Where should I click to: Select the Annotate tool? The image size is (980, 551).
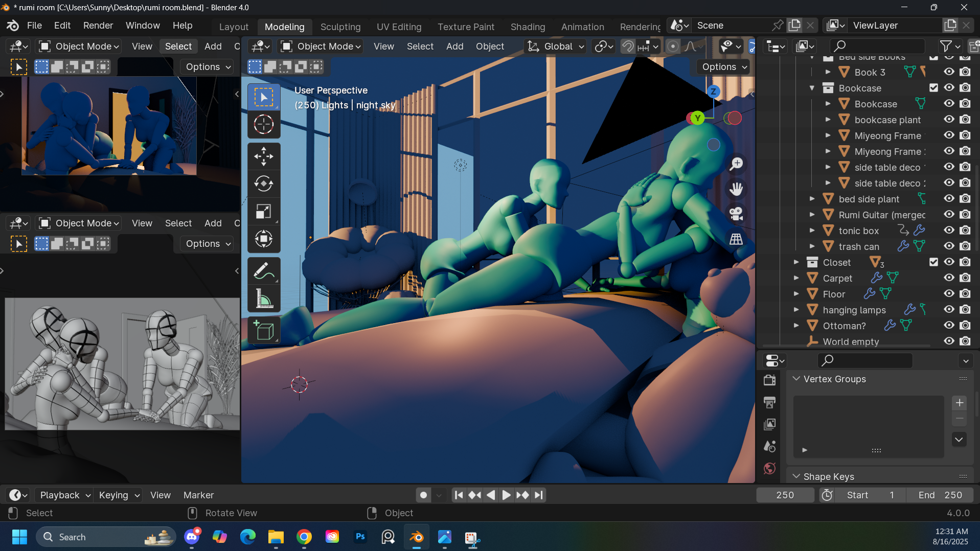click(x=264, y=271)
